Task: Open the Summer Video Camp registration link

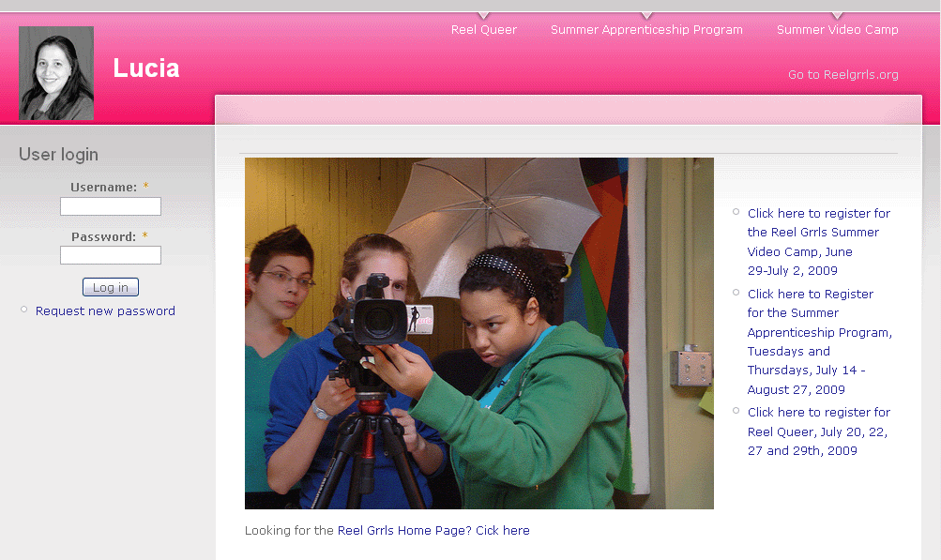Action: point(819,242)
